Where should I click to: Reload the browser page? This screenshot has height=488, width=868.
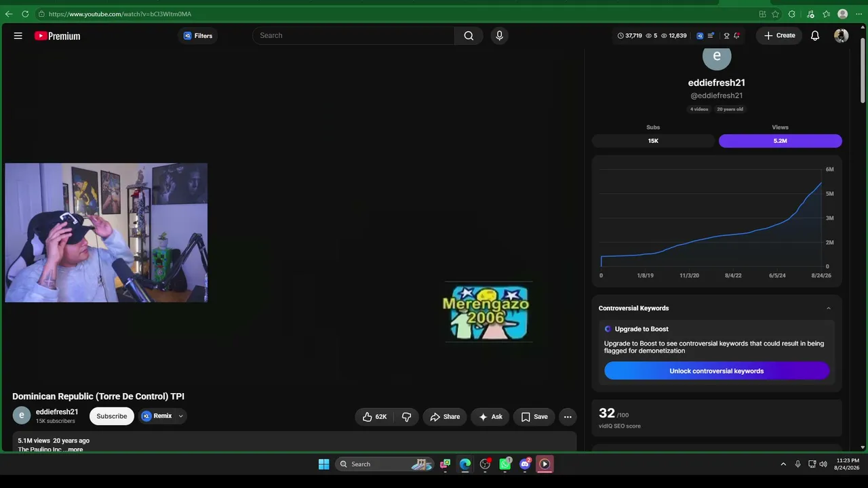point(25,14)
